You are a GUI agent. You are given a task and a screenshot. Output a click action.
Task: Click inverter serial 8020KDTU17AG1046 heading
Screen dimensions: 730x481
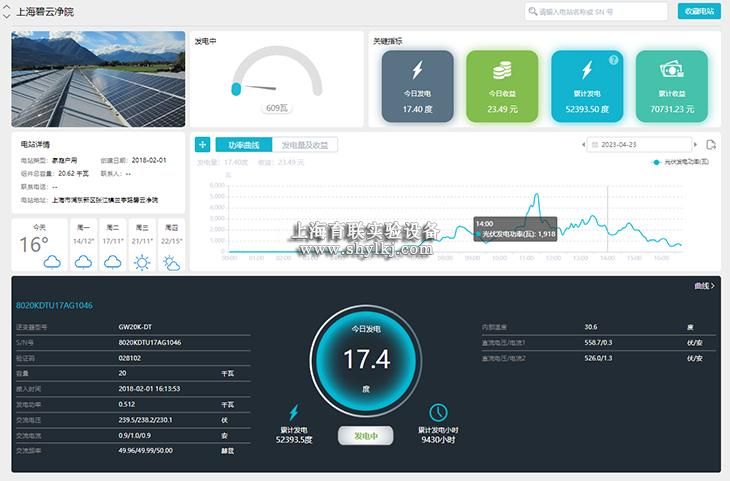click(54, 306)
